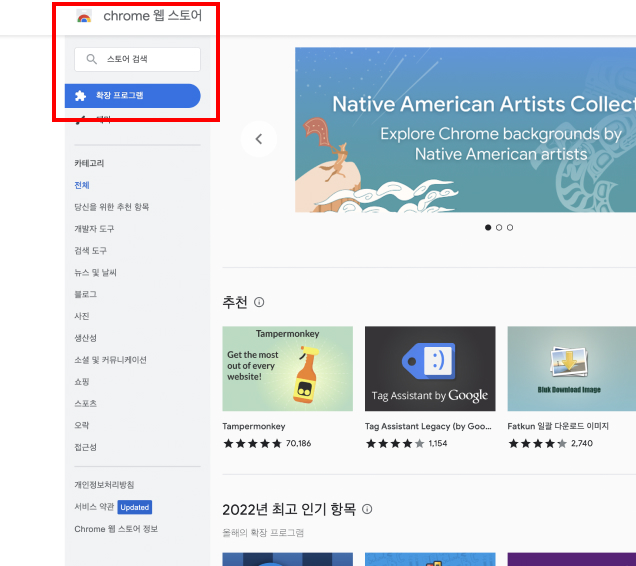Click the Updated badge beside 서비스 약관
This screenshot has height=566, width=636.
point(135,507)
